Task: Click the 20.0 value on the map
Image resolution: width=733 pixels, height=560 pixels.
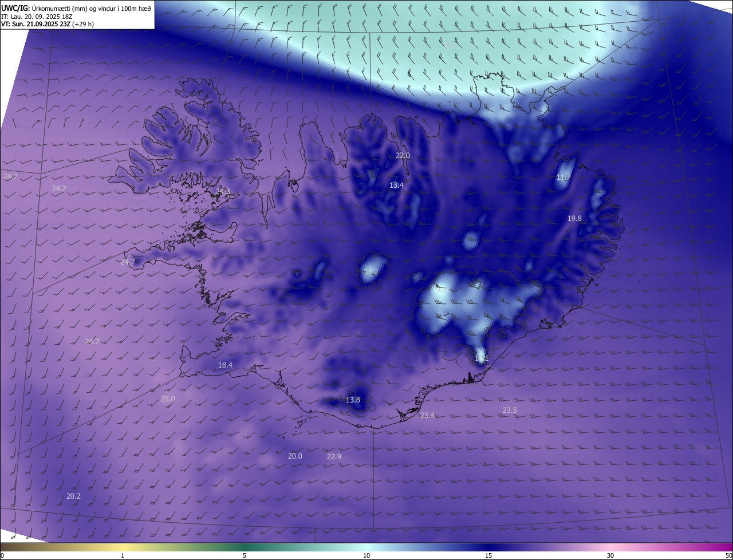Action: coord(295,456)
